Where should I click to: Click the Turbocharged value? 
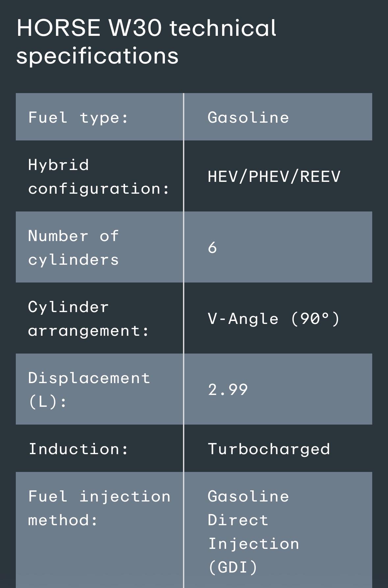click(269, 449)
